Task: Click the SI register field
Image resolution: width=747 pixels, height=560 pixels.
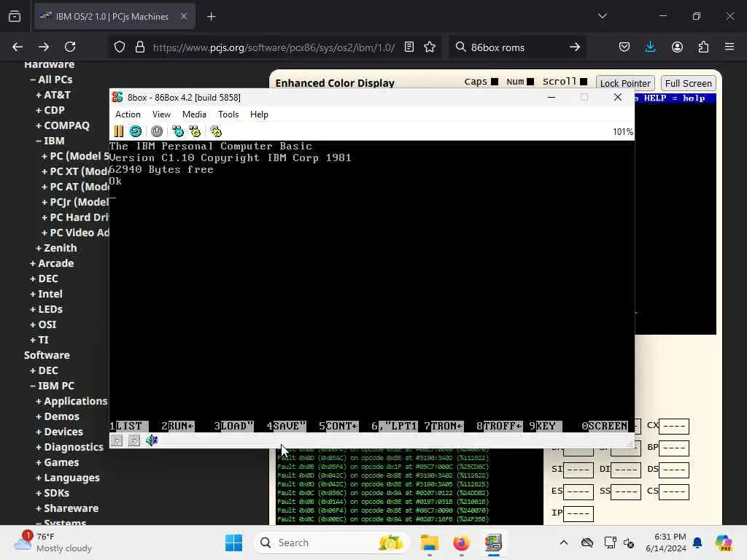Action: (x=578, y=470)
